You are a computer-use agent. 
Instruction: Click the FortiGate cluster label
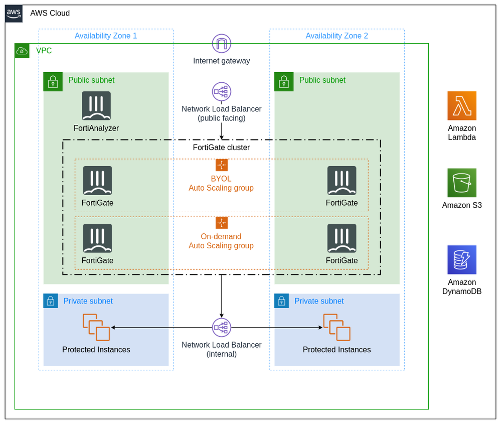(221, 147)
